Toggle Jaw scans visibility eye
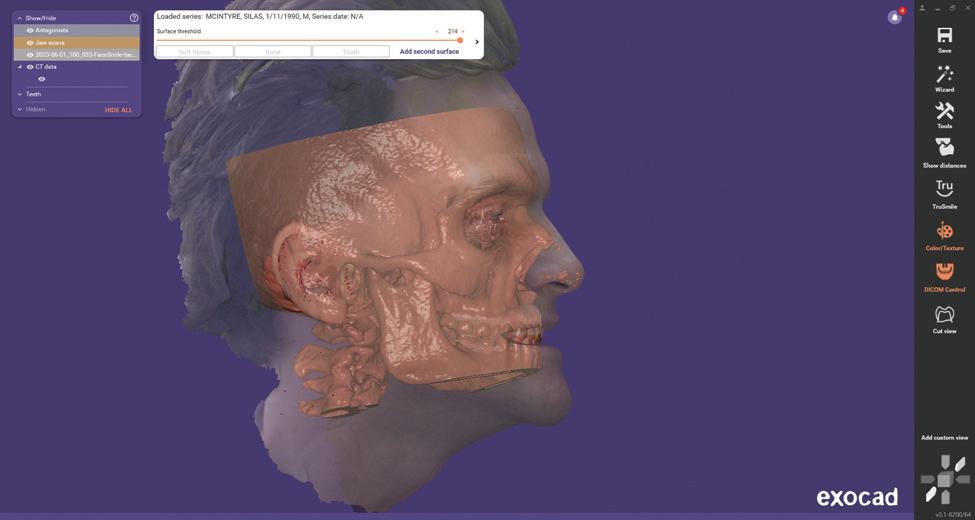Screen dimensions: 975x520 (x=30, y=42)
